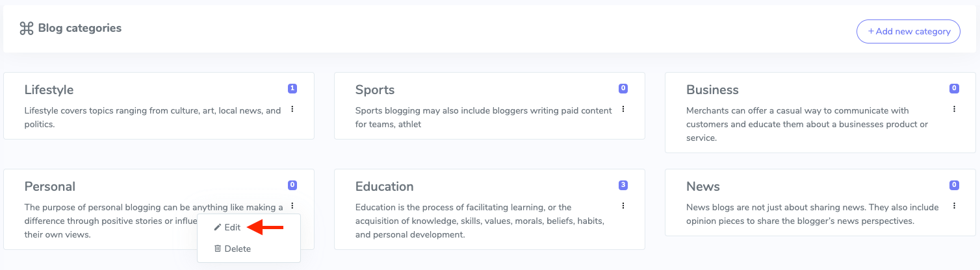This screenshot has height=270, width=980.
Task: Open News card three-dot menu
Action: click(x=954, y=206)
